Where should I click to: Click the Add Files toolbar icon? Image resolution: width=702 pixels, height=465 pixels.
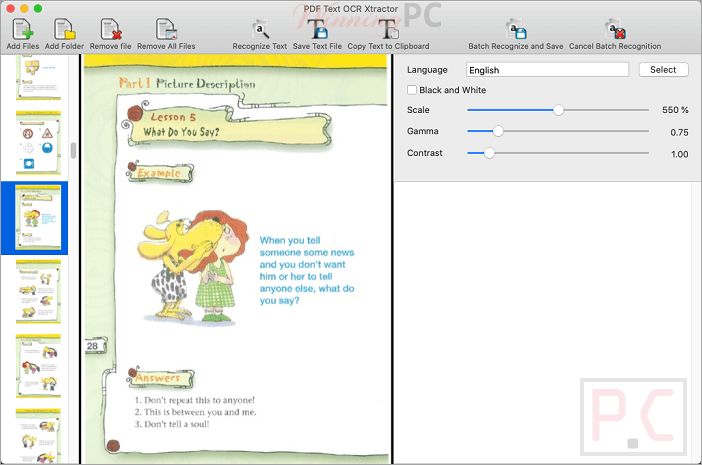22,30
